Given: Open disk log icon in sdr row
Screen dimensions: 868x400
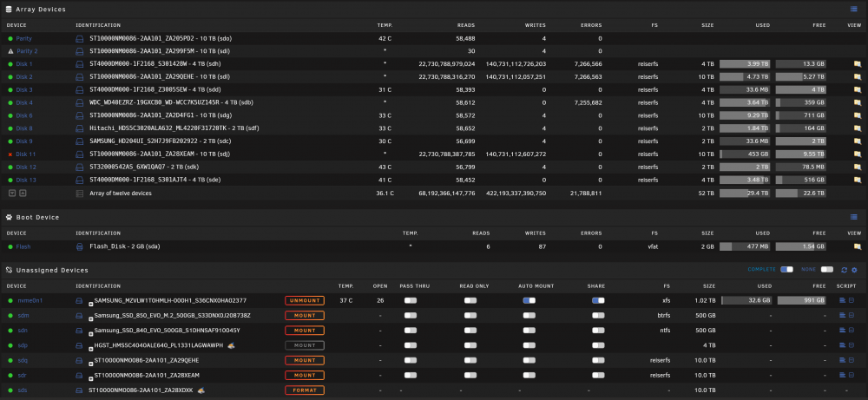Looking at the screenshot, I should point(852,375).
